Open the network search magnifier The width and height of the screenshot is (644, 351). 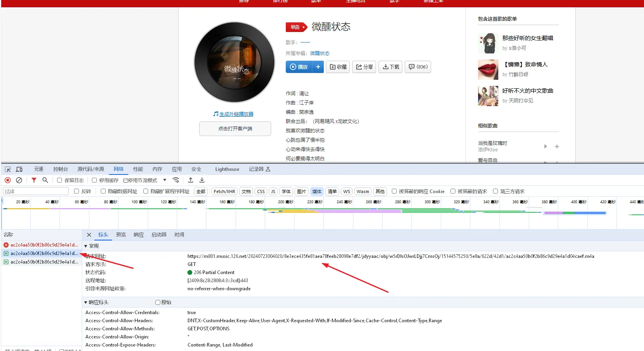pos(45,180)
